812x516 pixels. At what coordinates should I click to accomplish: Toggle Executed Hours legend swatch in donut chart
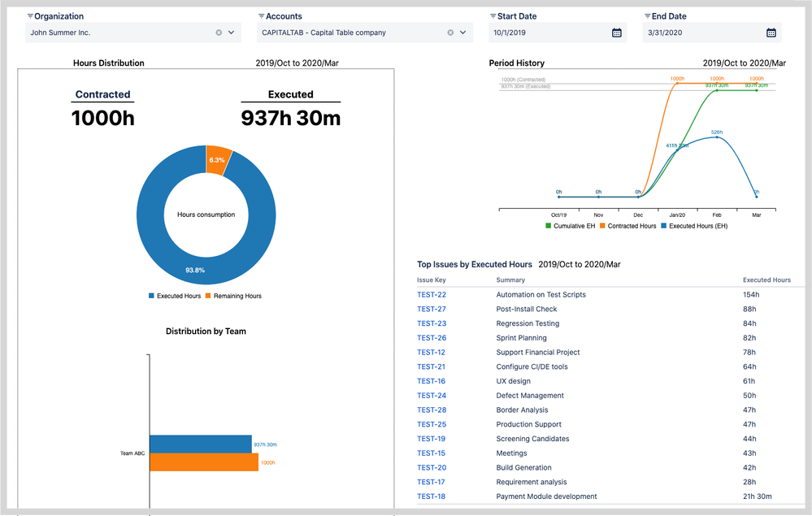151,296
